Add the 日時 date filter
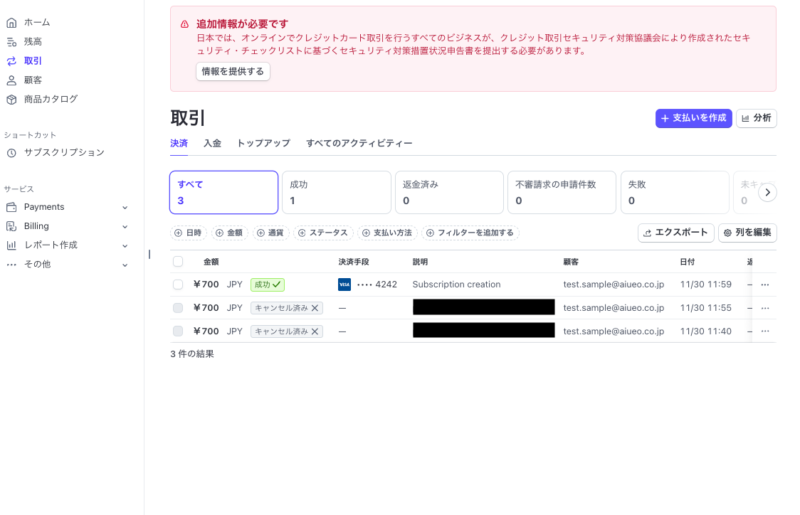The height and width of the screenshot is (515, 800). coord(188,233)
